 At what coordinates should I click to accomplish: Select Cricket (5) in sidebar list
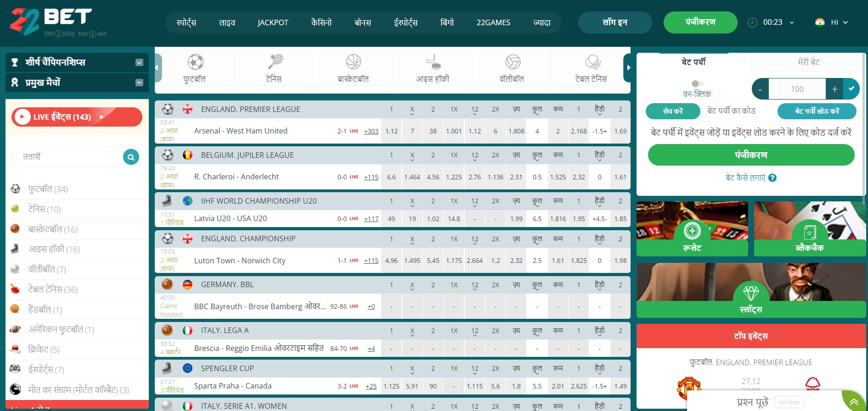tap(77, 350)
